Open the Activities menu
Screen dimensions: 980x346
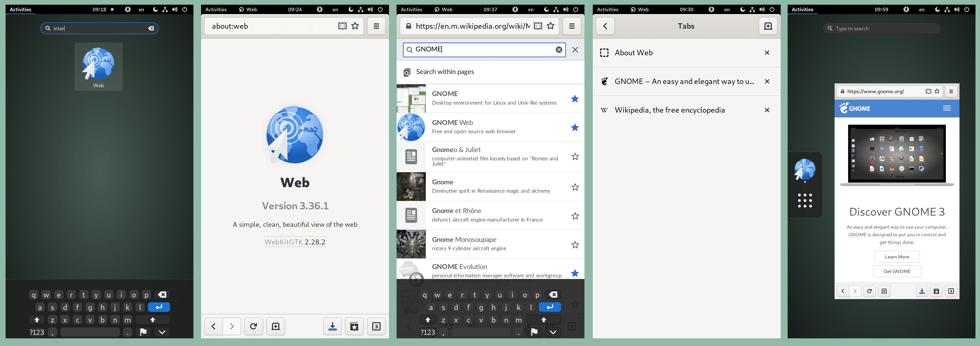click(20, 10)
